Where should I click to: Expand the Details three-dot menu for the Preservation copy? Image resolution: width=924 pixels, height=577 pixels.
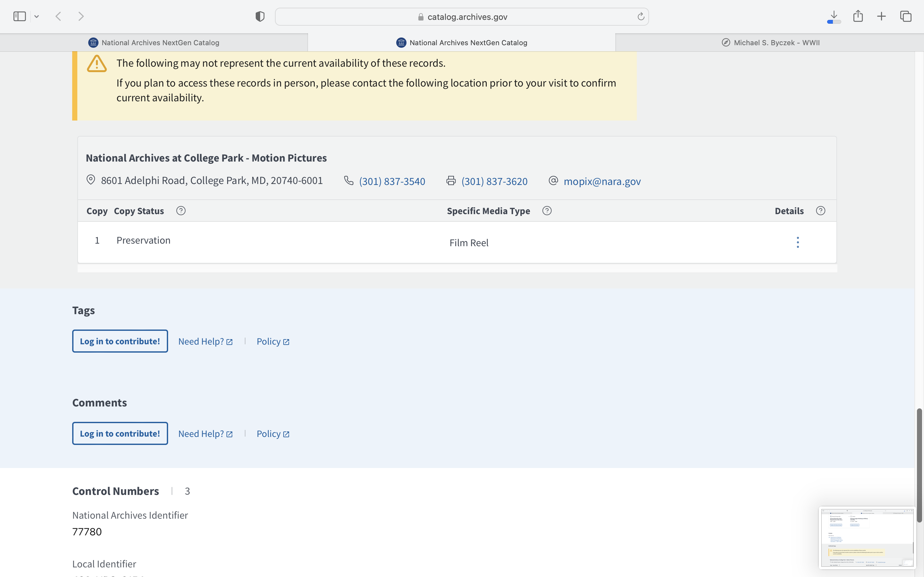798,242
